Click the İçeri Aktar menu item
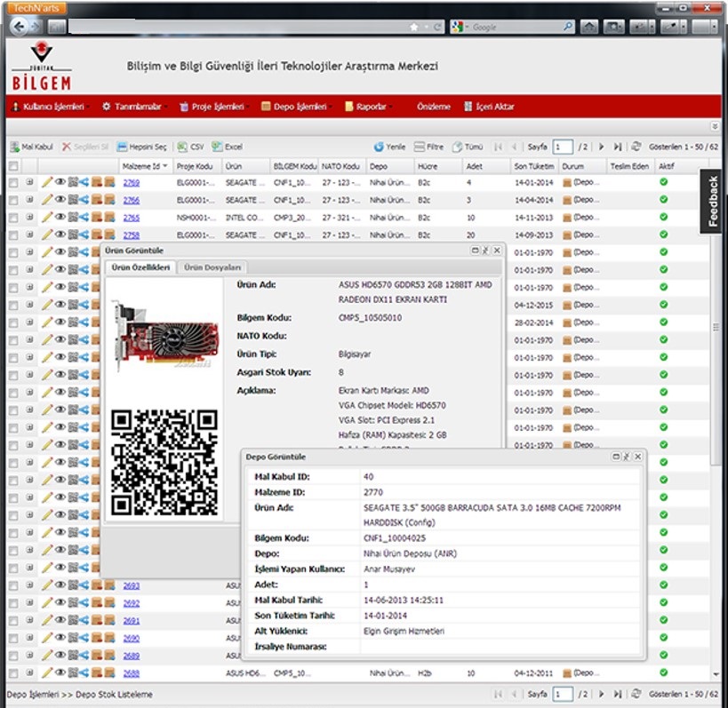The height and width of the screenshot is (708, 728). coord(489,107)
